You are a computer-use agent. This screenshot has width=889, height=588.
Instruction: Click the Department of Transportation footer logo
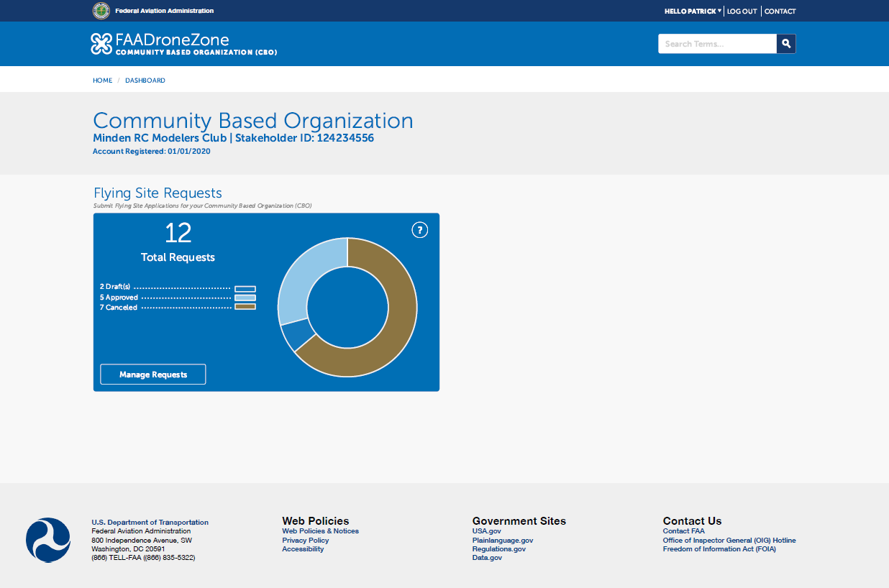pos(48,540)
